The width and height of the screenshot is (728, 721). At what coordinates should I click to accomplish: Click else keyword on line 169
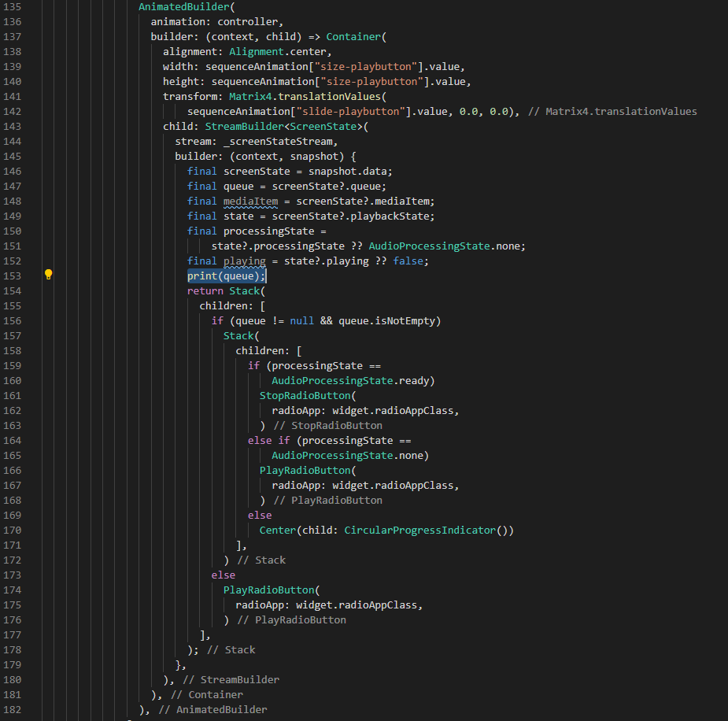260,516
